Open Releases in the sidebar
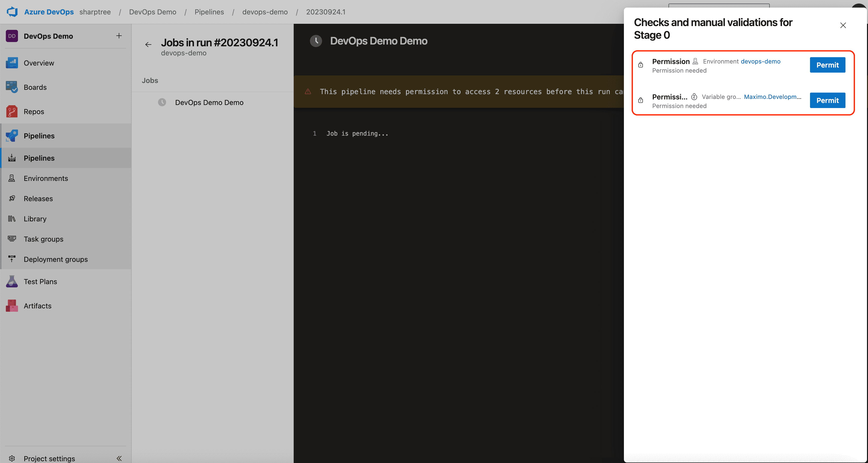Image resolution: width=868 pixels, height=463 pixels. (x=66, y=198)
